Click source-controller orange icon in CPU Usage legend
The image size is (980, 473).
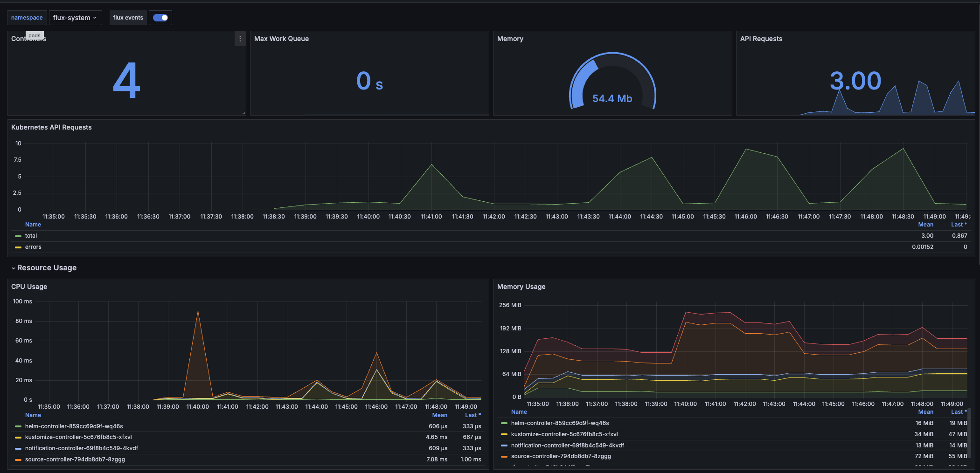coord(18,460)
